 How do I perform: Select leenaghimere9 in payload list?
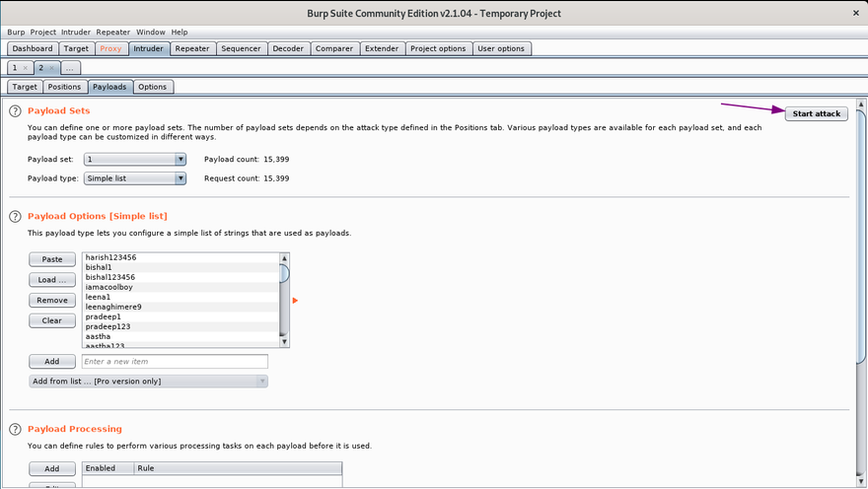[x=181, y=307]
